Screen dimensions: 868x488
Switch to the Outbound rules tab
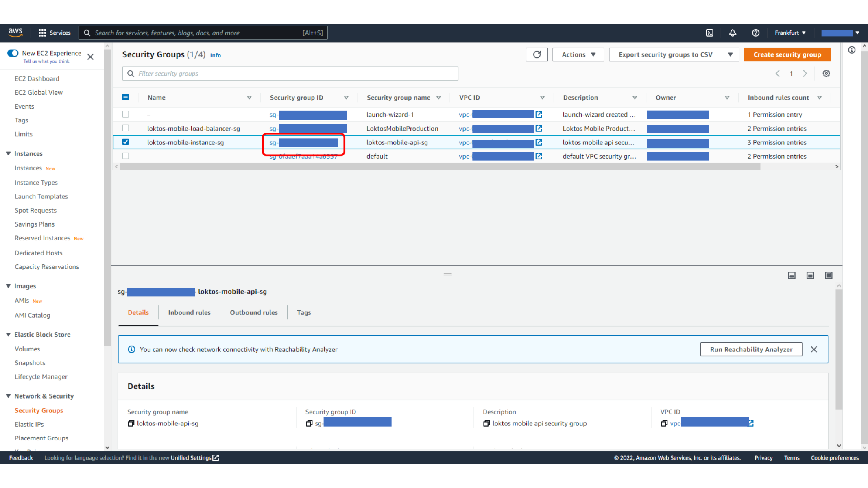click(254, 313)
